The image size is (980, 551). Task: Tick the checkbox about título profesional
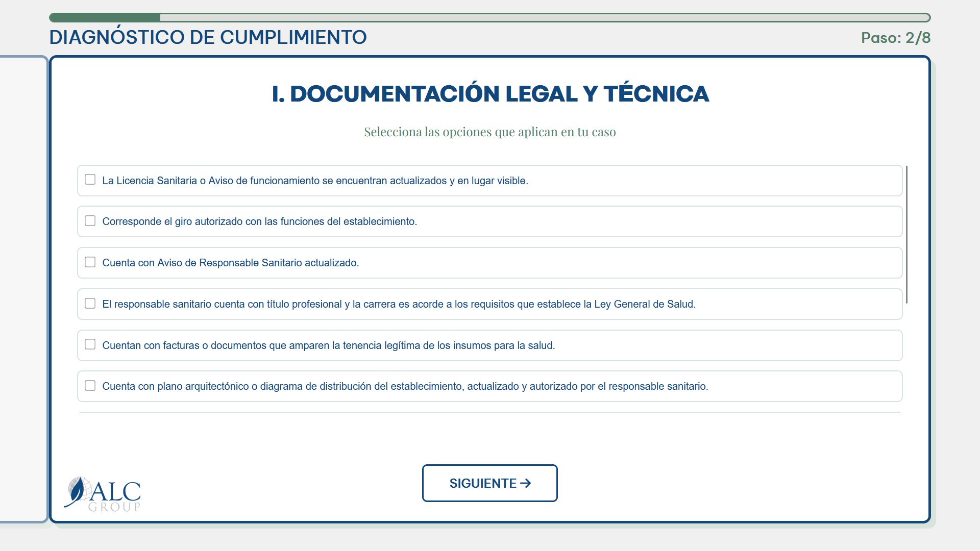coord(90,303)
